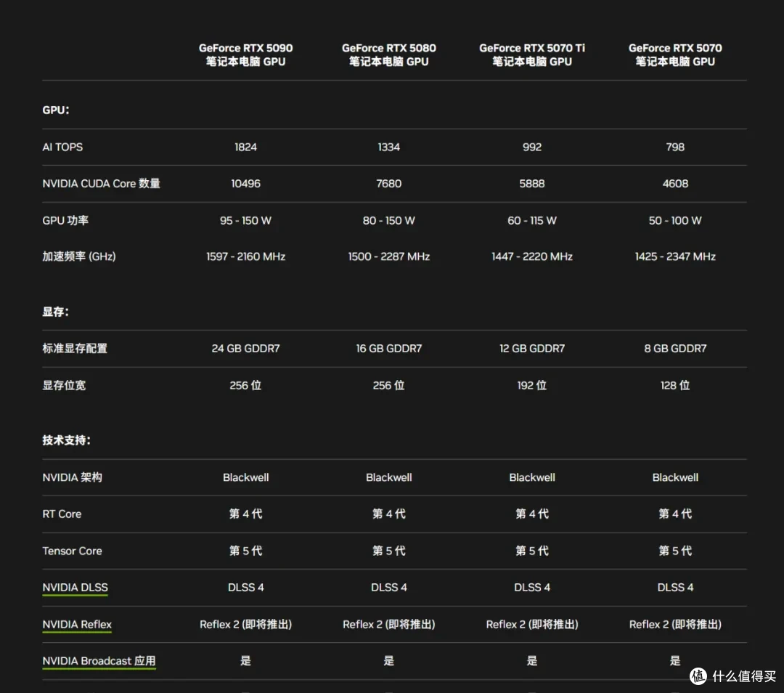This screenshot has height=693, width=784.
Task: Click the GPU 功率 row label
Action: coord(65,221)
